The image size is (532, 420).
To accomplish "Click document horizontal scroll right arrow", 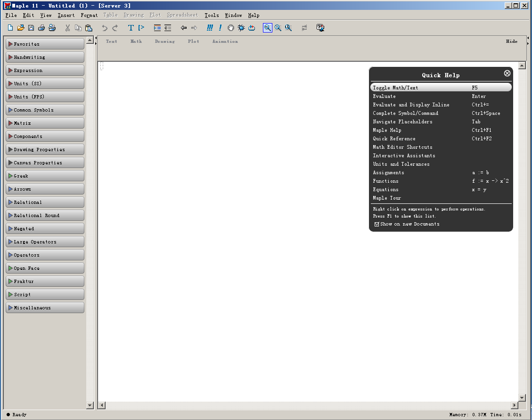I will 515,405.
